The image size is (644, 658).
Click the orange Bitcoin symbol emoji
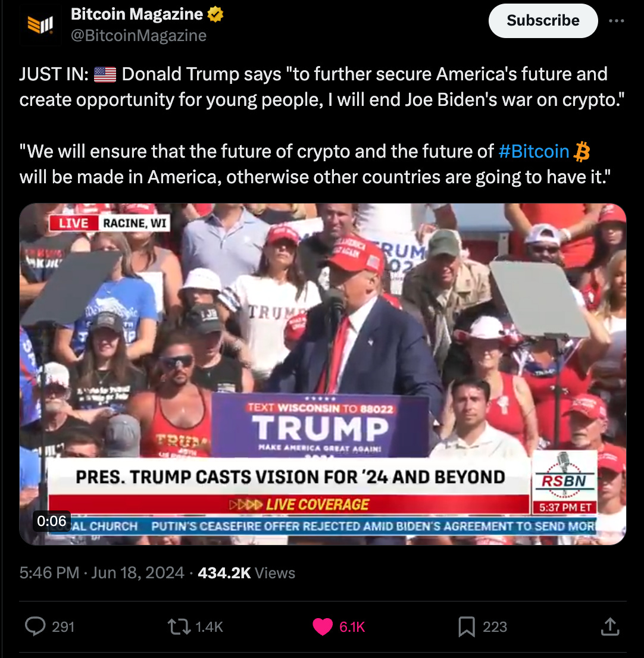point(582,152)
